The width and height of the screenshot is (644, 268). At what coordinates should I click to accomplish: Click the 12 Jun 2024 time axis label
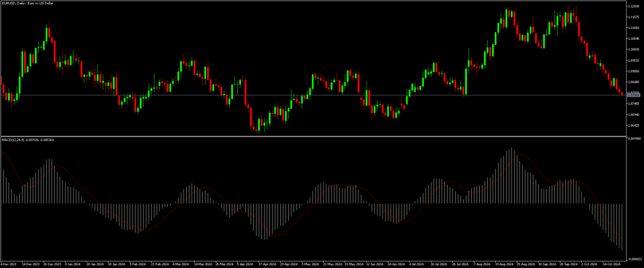(x=374, y=265)
